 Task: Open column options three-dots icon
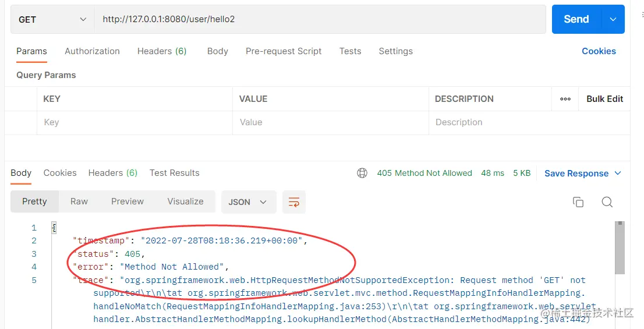pyautogui.click(x=565, y=99)
